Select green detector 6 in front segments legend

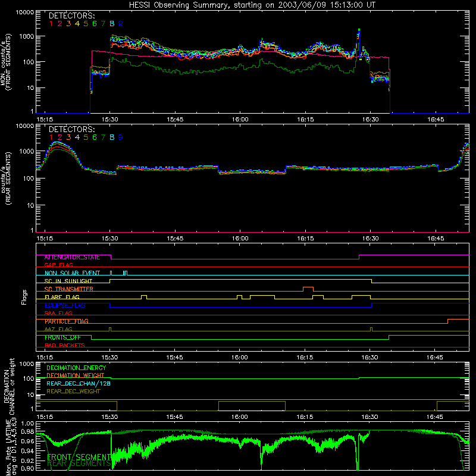(x=95, y=24)
